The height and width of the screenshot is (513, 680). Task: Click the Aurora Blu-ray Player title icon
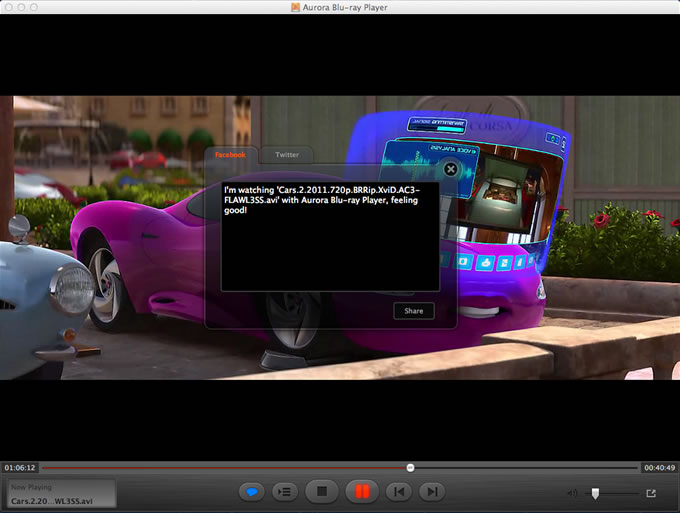coord(295,7)
